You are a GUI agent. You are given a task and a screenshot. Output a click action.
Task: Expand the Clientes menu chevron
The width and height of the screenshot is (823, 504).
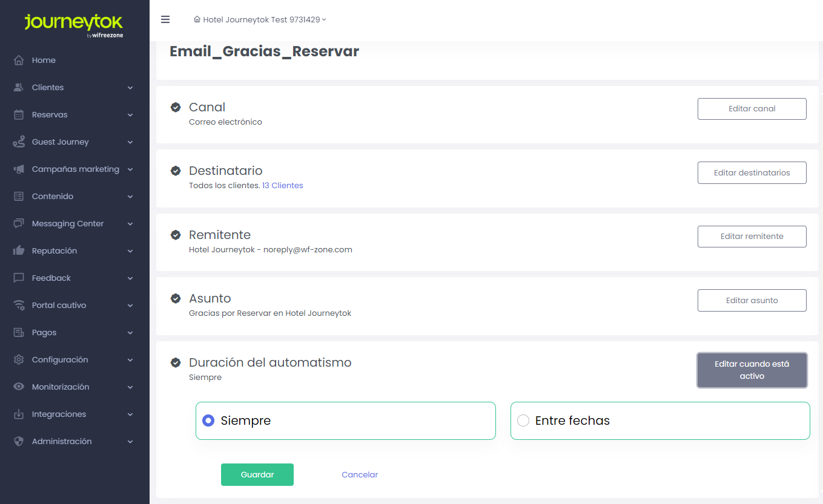[130, 88]
